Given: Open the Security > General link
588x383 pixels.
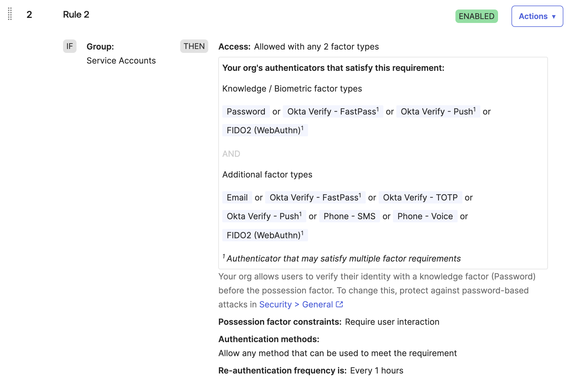Looking at the screenshot, I should coord(296,304).
